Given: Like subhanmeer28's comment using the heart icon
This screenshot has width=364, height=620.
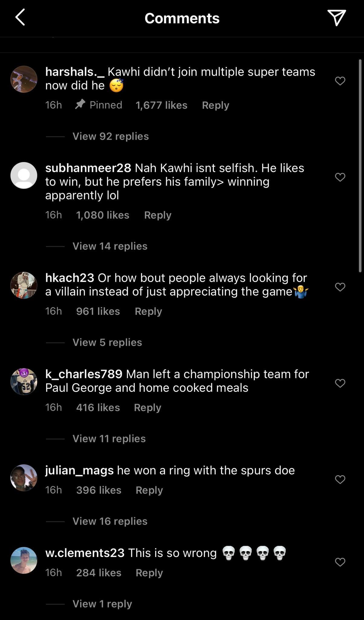Looking at the screenshot, I should [x=340, y=177].
